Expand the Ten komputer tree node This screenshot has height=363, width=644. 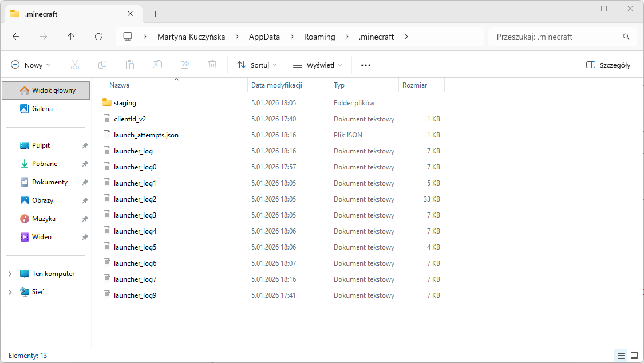pos(10,274)
